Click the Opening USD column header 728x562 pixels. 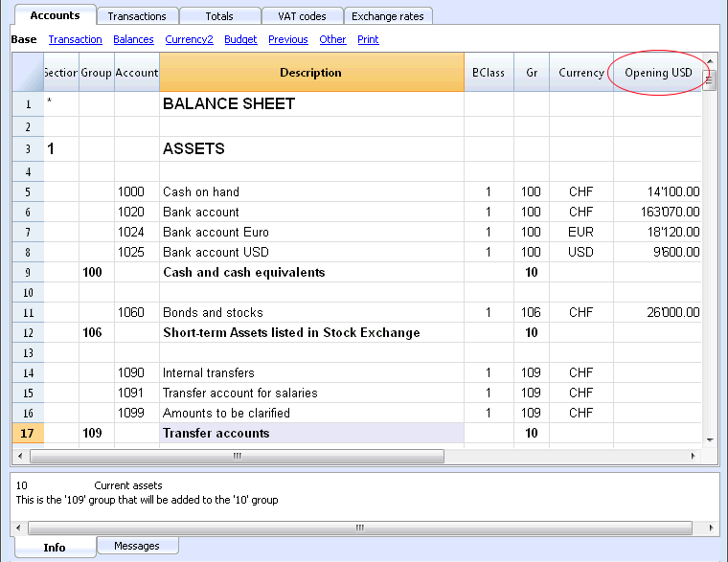pyautogui.click(x=658, y=73)
